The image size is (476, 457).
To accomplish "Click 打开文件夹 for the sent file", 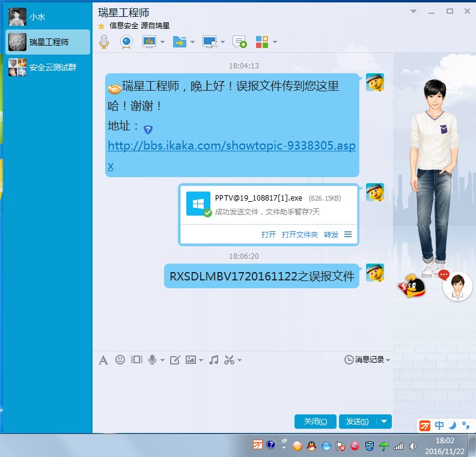I will pos(300,234).
